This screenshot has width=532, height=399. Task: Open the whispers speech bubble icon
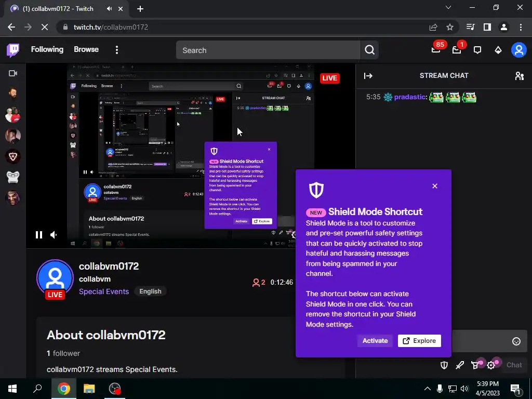477,50
